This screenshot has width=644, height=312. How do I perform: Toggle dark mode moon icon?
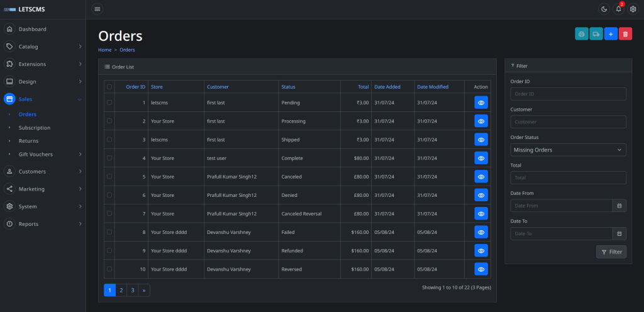[x=604, y=9]
